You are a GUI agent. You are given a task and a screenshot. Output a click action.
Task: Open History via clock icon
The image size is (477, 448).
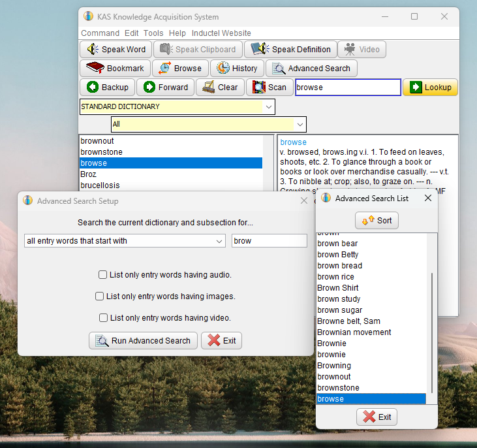[223, 68]
